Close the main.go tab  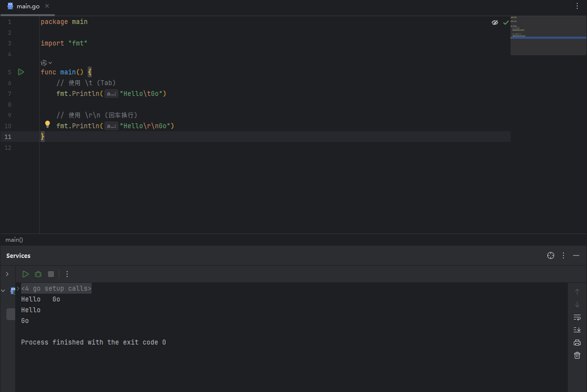(x=47, y=6)
